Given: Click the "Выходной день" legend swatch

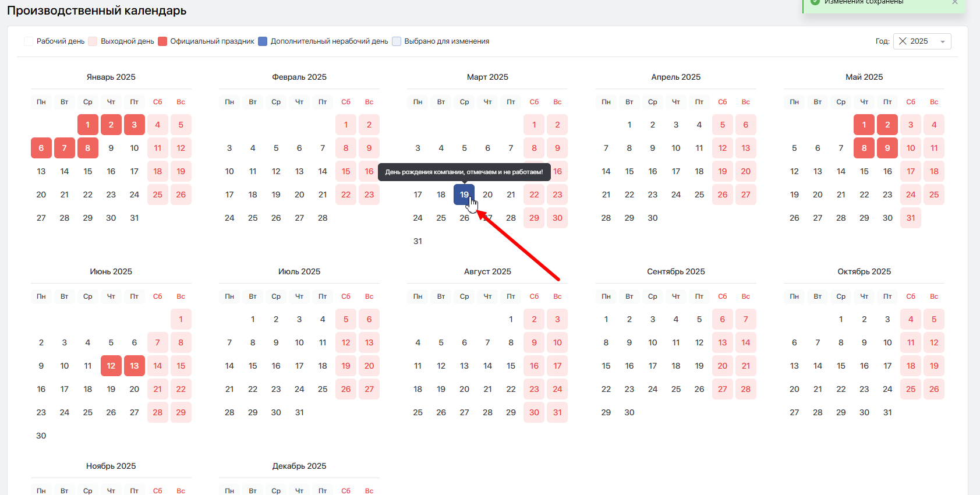Looking at the screenshot, I should (x=93, y=41).
